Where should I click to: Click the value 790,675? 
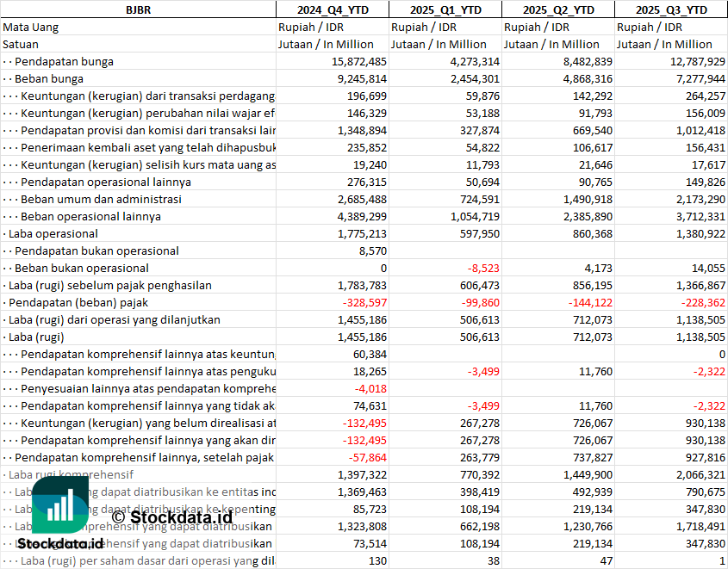(x=706, y=491)
